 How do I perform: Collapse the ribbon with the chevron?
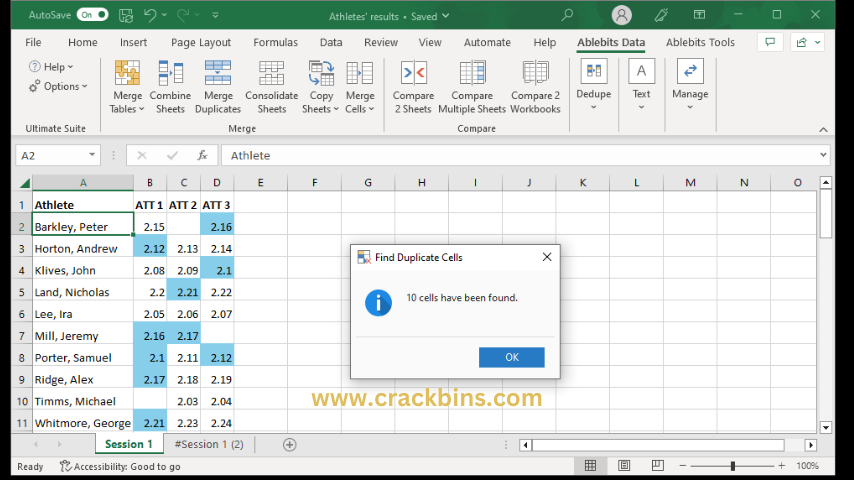click(x=823, y=130)
